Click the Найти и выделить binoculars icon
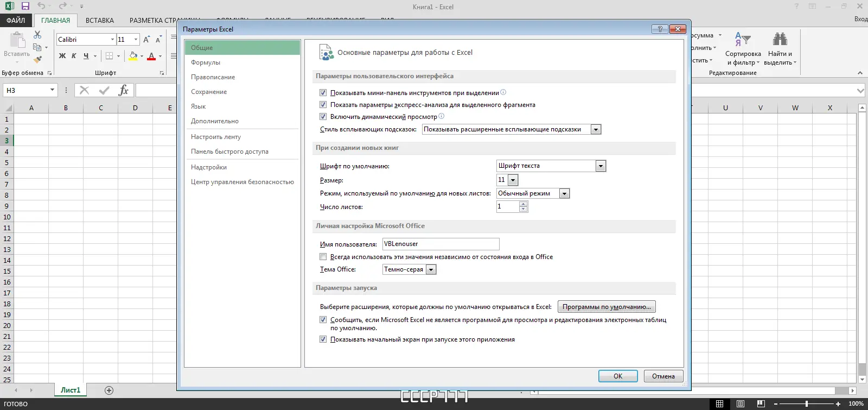This screenshot has width=868, height=410. 780,39
